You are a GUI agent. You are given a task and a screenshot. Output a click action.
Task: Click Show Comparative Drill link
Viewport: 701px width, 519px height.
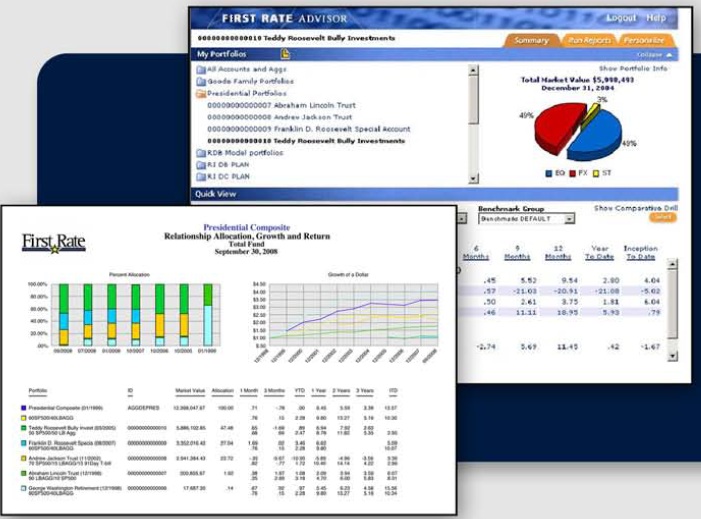(635, 208)
